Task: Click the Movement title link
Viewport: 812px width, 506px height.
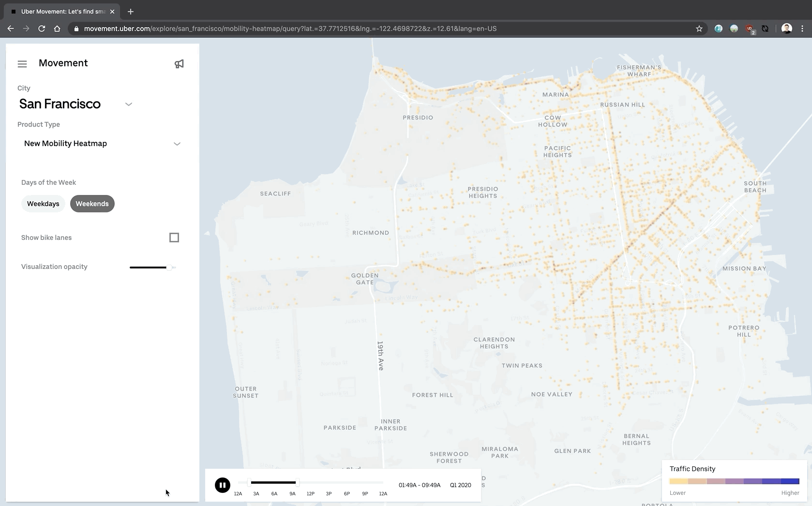Action: point(63,63)
